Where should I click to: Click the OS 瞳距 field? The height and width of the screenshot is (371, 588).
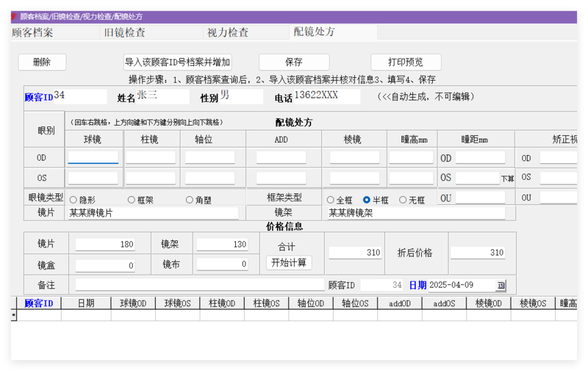(478, 178)
